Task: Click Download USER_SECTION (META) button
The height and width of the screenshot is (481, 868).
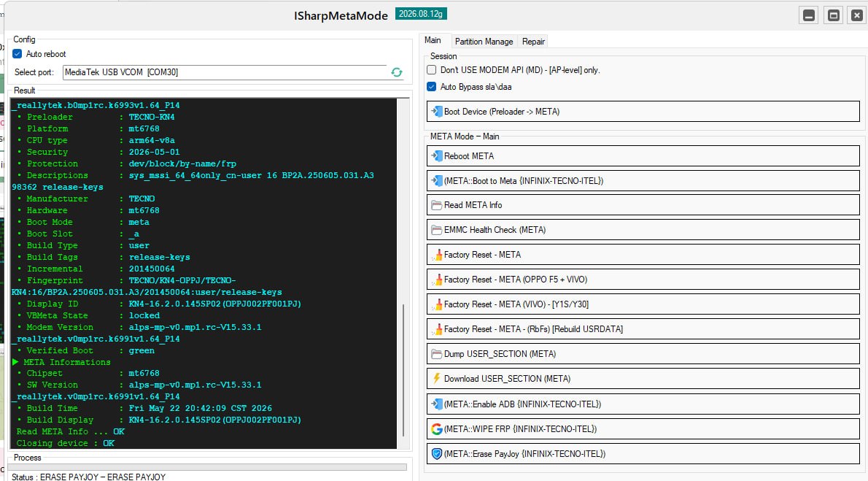Action: 643,379
